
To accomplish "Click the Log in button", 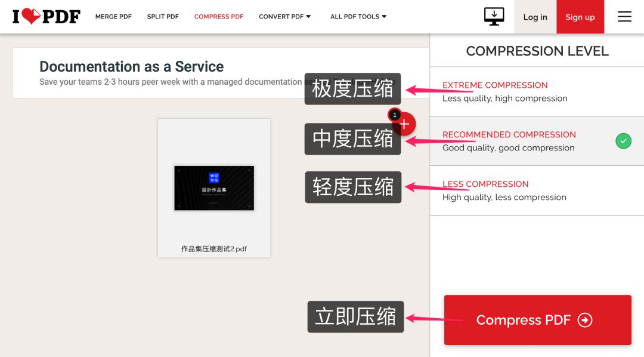I will (x=535, y=17).
